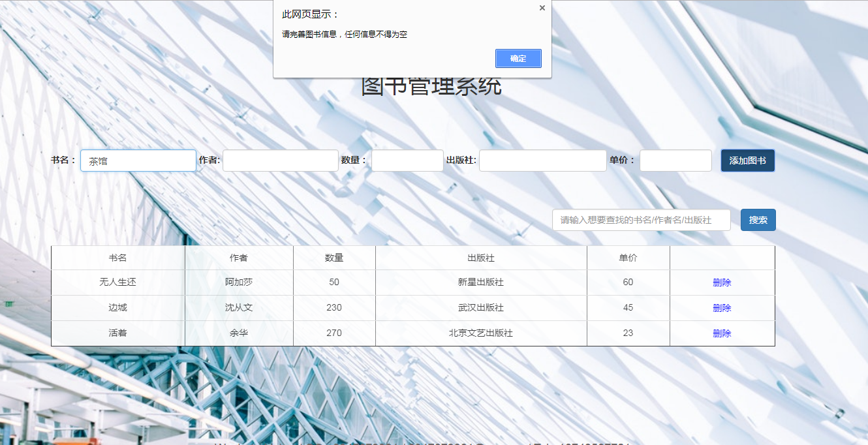Viewport: 868px width, 445px height.
Task: Delete the 边城 row via 删除
Action: pos(722,308)
